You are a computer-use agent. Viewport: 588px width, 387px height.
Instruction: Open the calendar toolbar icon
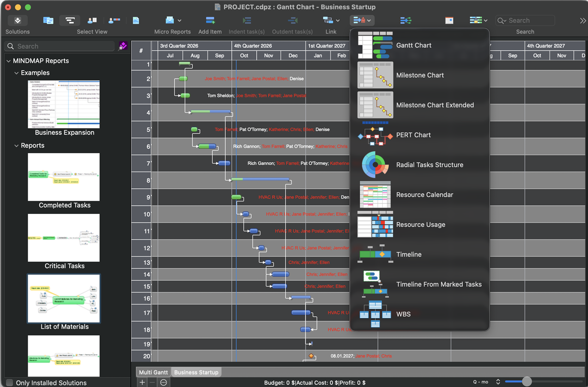[x=450, y=20]
